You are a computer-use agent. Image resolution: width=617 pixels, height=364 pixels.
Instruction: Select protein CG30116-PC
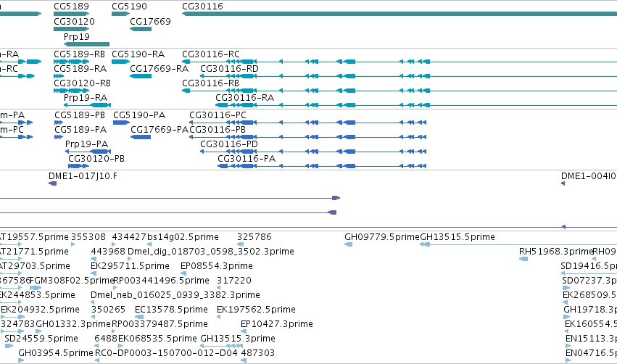218,115
